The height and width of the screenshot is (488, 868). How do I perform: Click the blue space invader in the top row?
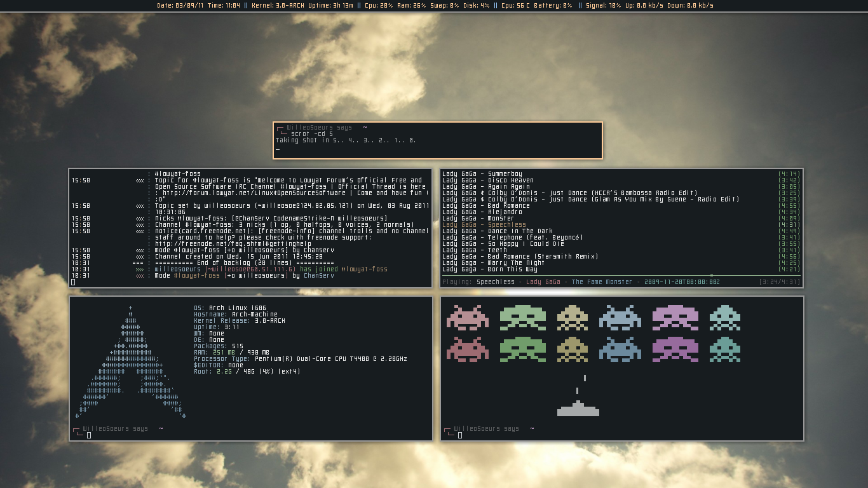pos(620,317)
